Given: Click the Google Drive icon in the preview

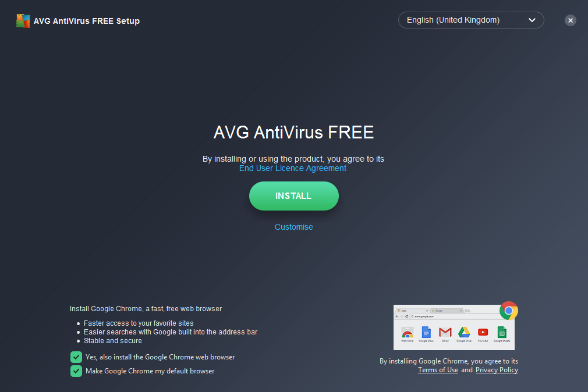Looking at the screenshot, I should 464,333.
